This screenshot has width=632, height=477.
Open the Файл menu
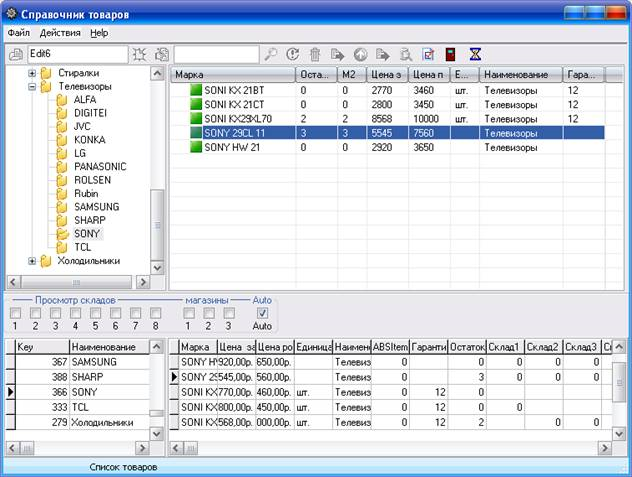(x=19, y=33)
